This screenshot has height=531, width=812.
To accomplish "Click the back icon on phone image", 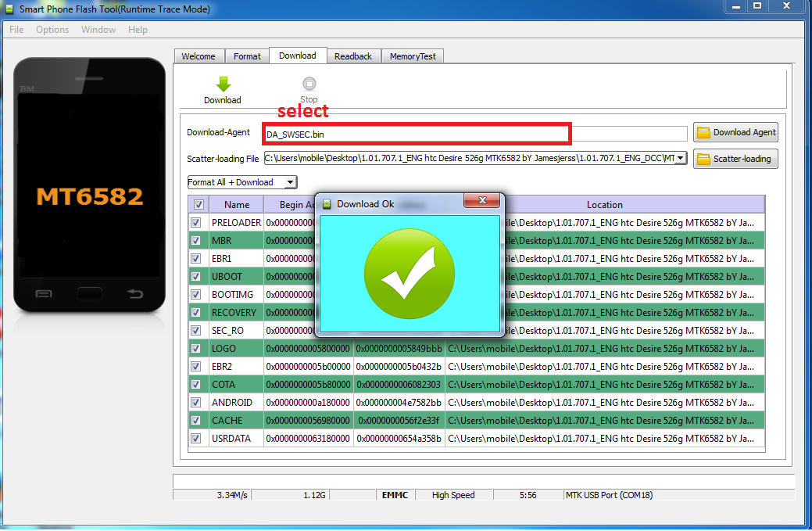I will [x=135, y=294].
